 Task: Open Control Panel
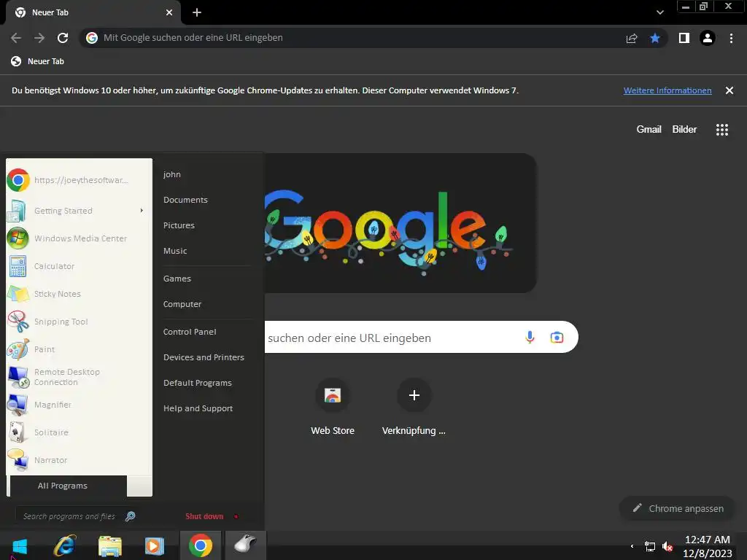coord(190,332)
